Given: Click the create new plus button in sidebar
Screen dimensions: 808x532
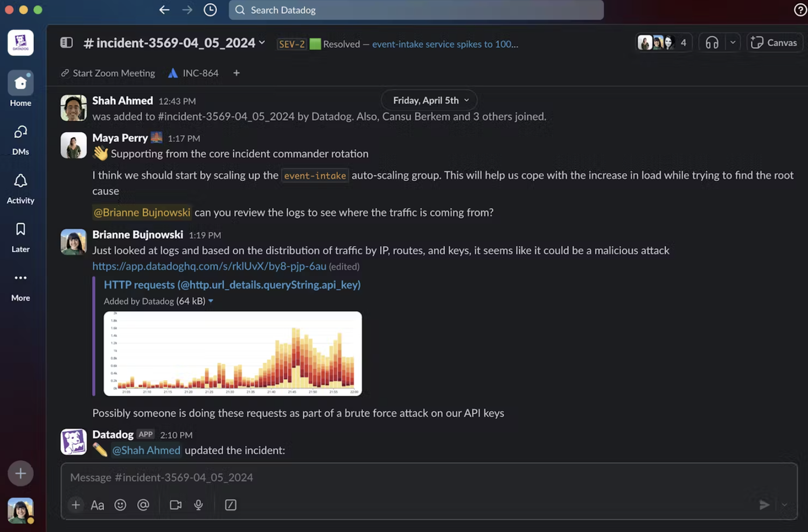Looking at the screenshot, I should point(20,473).
